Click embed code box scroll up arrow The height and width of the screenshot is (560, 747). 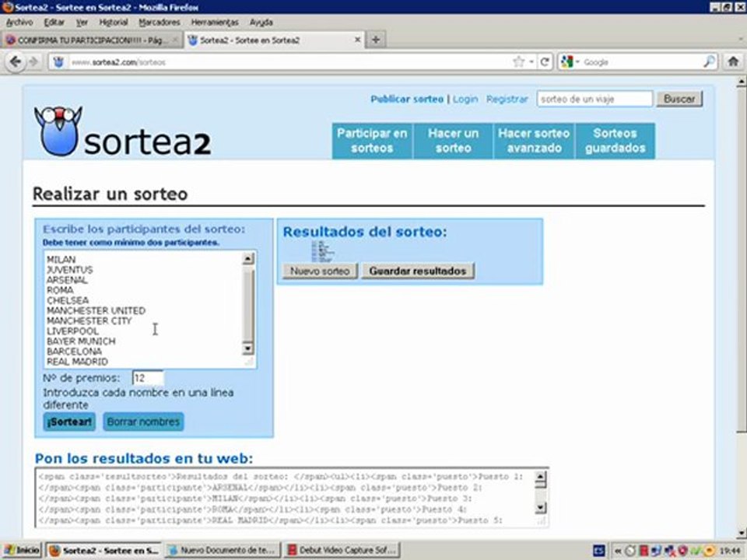pyautogui.click(x=540, y=478)
